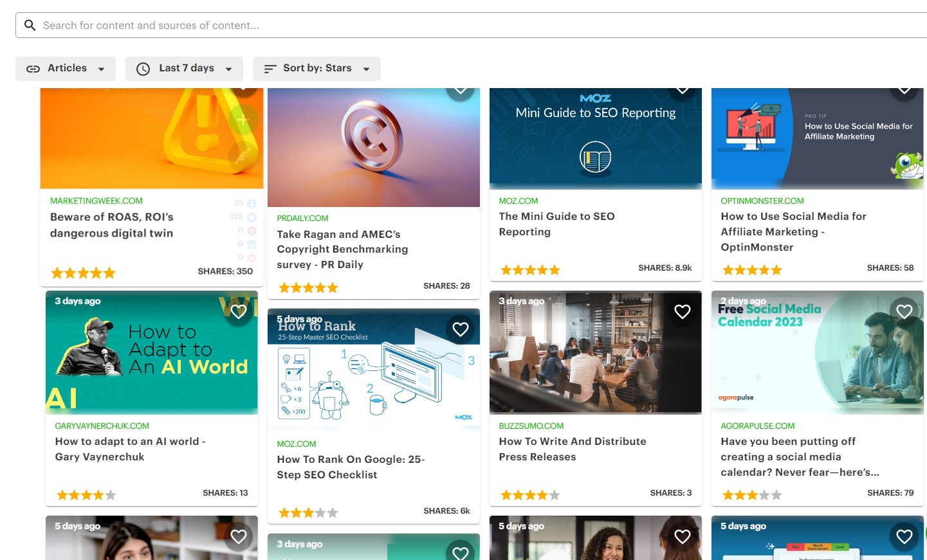Open How To Rank On Google checklist title

pos(351,467)
